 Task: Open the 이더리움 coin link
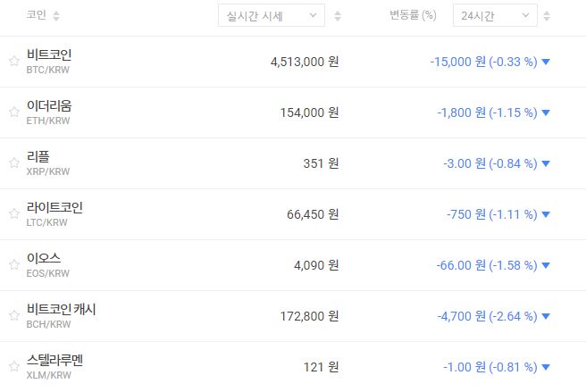[49, 106]
